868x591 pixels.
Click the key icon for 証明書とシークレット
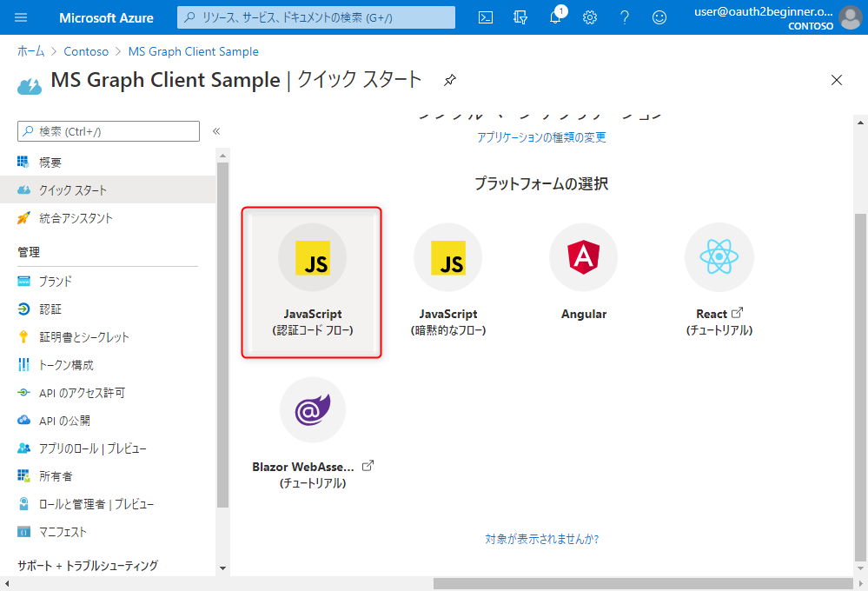click(x=23, y=336)
